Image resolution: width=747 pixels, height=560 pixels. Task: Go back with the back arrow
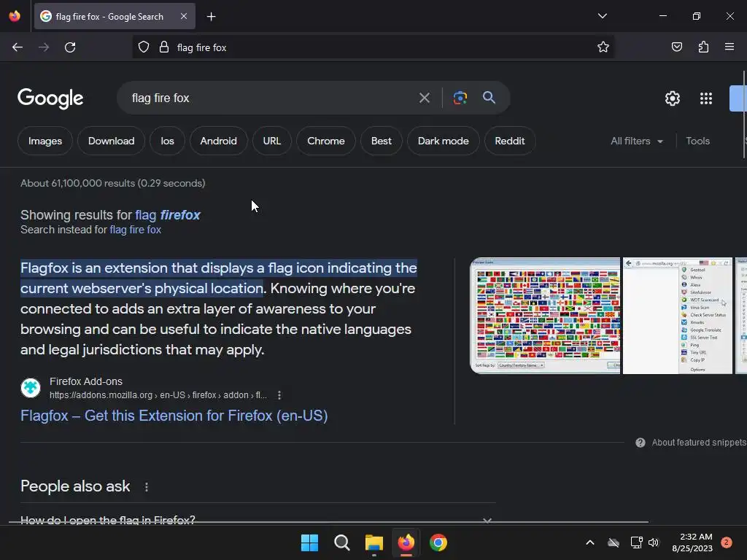click(x=18, y=47)
